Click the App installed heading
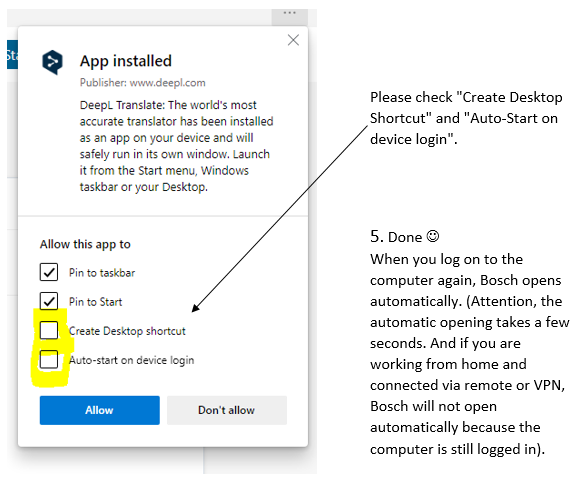Viewport: 584px width, 494px height. (126, 61)
